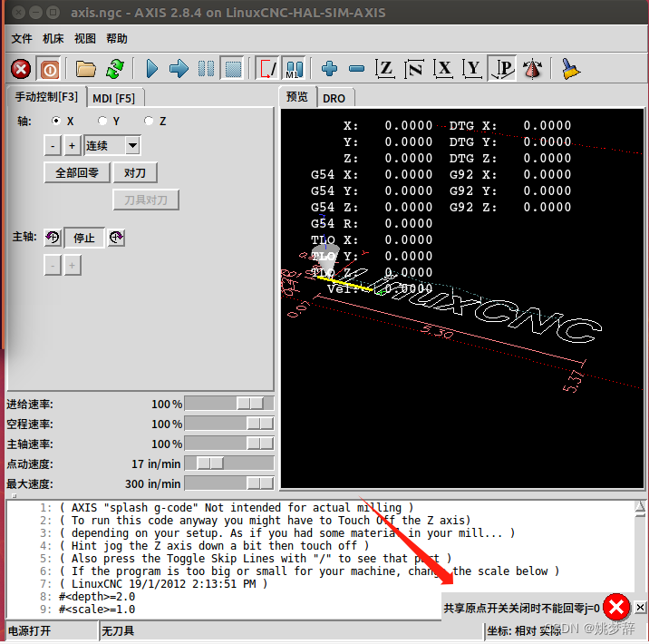Screen dimensions: 649x644
Task: Open the 视图 menu
Action: pos(85,38)
